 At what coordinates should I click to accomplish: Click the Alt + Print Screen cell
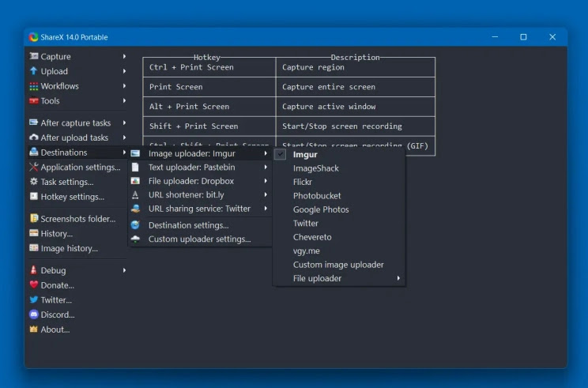209,107
